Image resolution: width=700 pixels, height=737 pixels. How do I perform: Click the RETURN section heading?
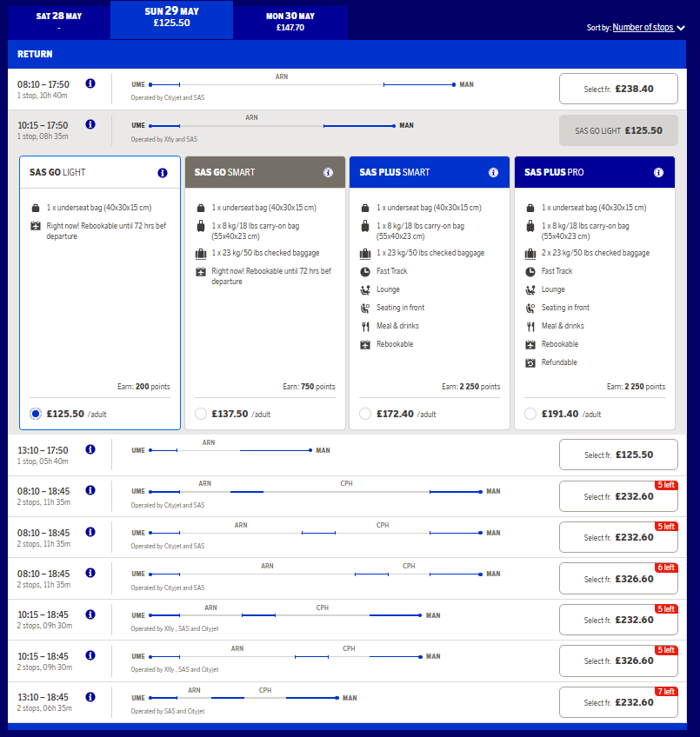tap(35, 54)
